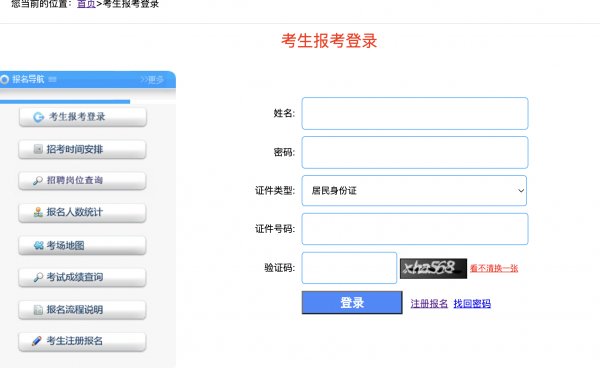Click the login arrow icon beside 考生报考登录
Screen dimensions: 600x368
pos(38,117)
